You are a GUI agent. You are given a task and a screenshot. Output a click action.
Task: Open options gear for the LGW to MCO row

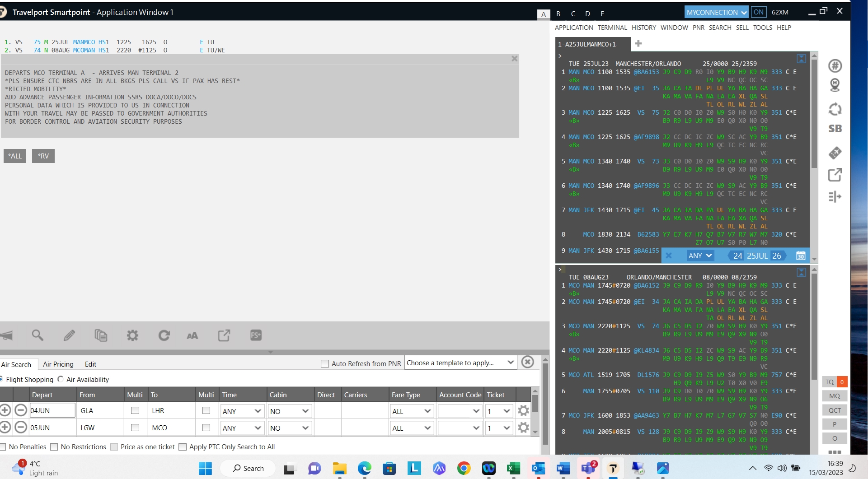[523, 427]
